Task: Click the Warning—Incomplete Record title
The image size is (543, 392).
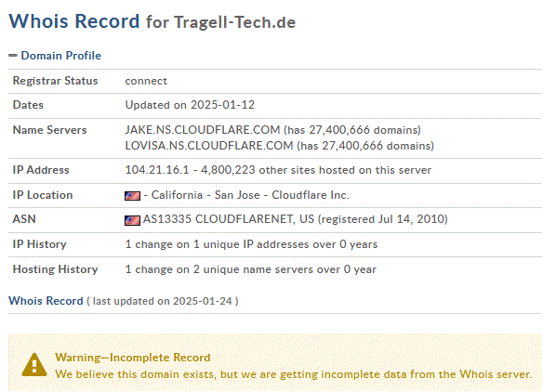Action: [133, 358]
